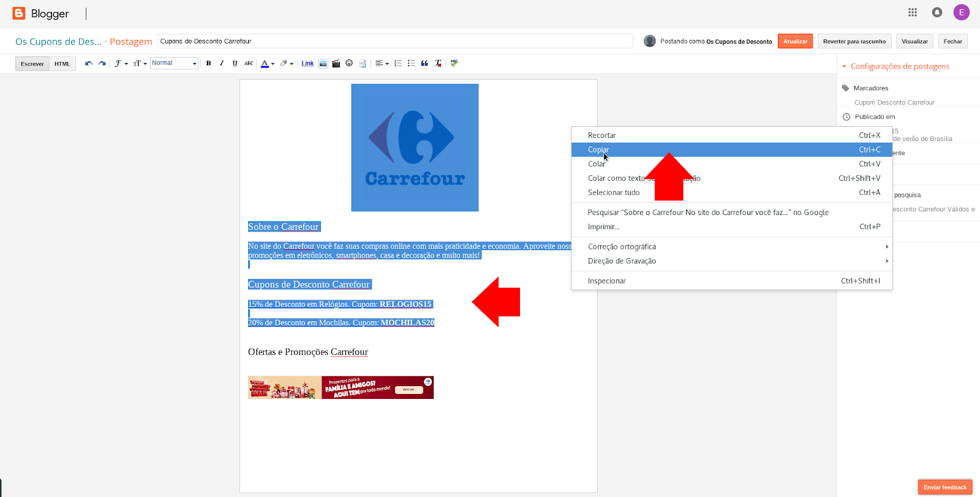Click the Carrefour promotional banner image
The width and height of the screenshot is (980, 497).
click(x=341, y=387)
